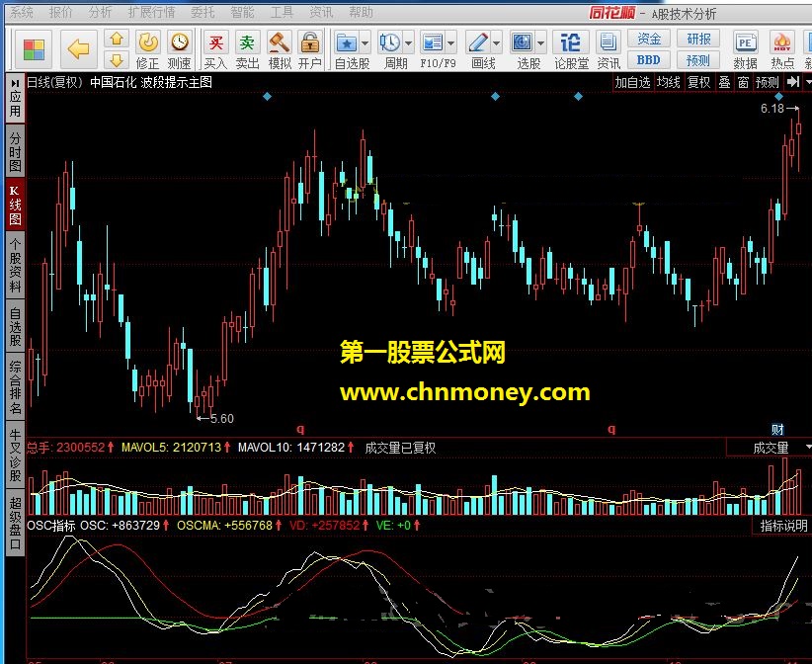Open the 扩展行情 menu
Viewport: 812px width, 664px height.
[151, 12]
